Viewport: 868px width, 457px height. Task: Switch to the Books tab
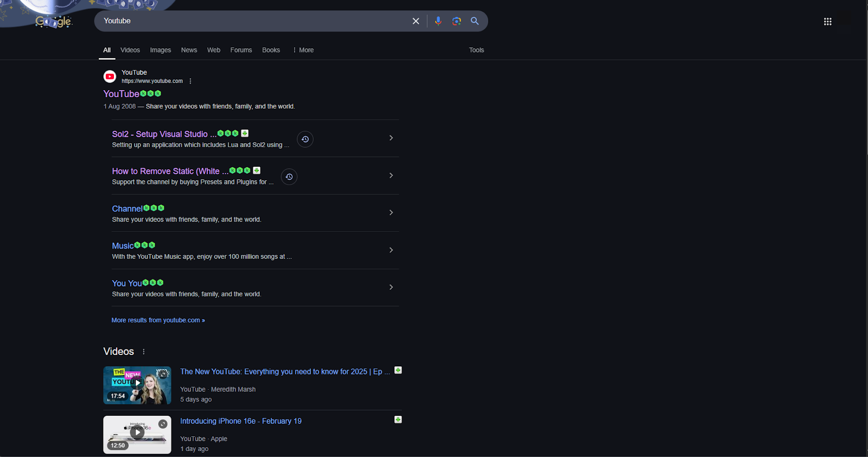coord(271,50)
